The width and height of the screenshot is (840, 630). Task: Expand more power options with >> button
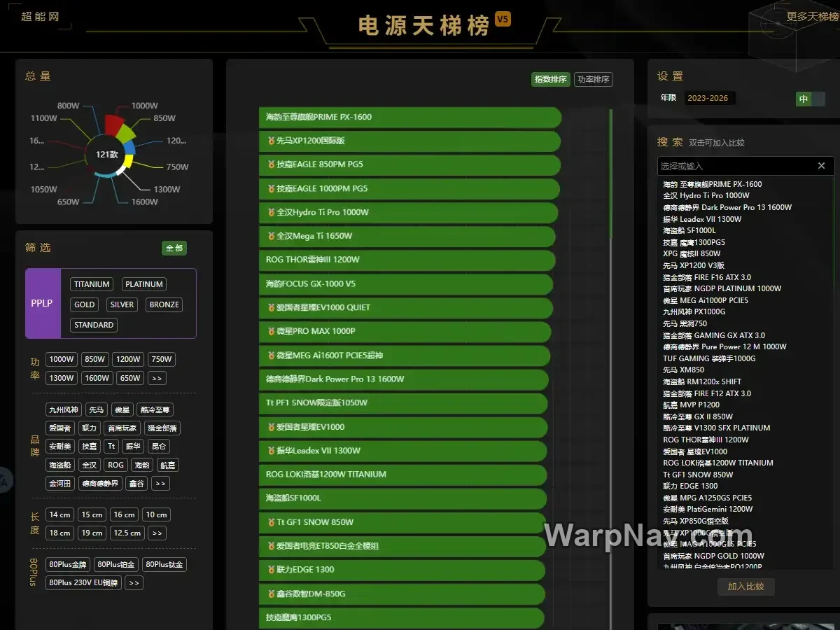(x=157, y=378)
